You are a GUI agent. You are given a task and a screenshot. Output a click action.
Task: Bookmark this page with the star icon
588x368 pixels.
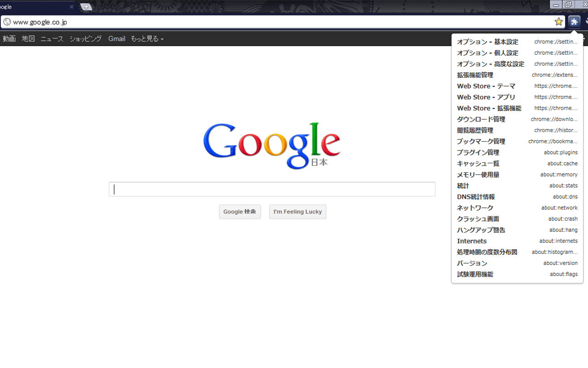(559, 22)
